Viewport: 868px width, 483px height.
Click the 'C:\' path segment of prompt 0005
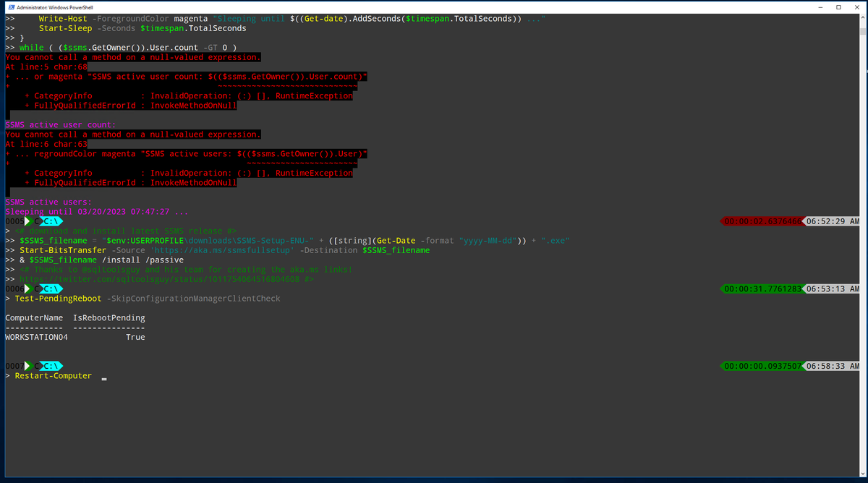tap(51, 221)
